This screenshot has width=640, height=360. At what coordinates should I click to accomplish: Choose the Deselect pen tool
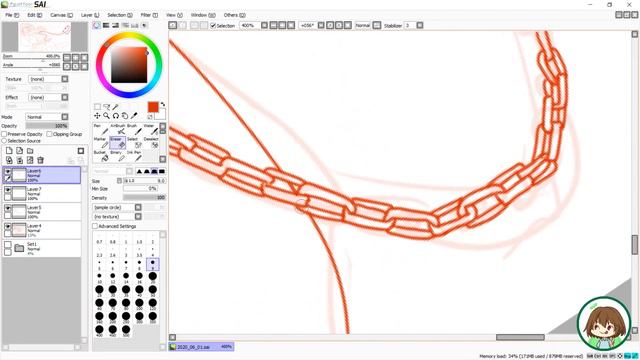tap(150, 143)
